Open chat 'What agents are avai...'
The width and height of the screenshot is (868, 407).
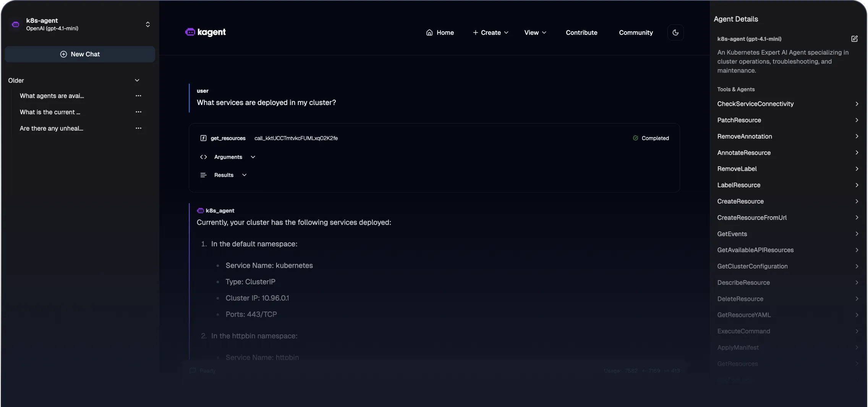click(x=52, y=96)
